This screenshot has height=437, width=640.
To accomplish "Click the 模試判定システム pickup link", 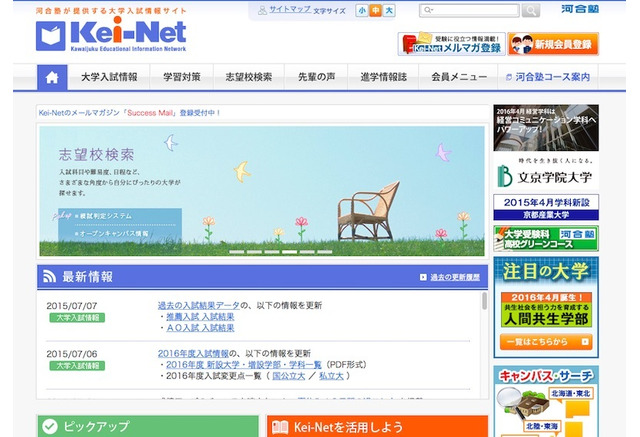I will (x=106, y=216).
